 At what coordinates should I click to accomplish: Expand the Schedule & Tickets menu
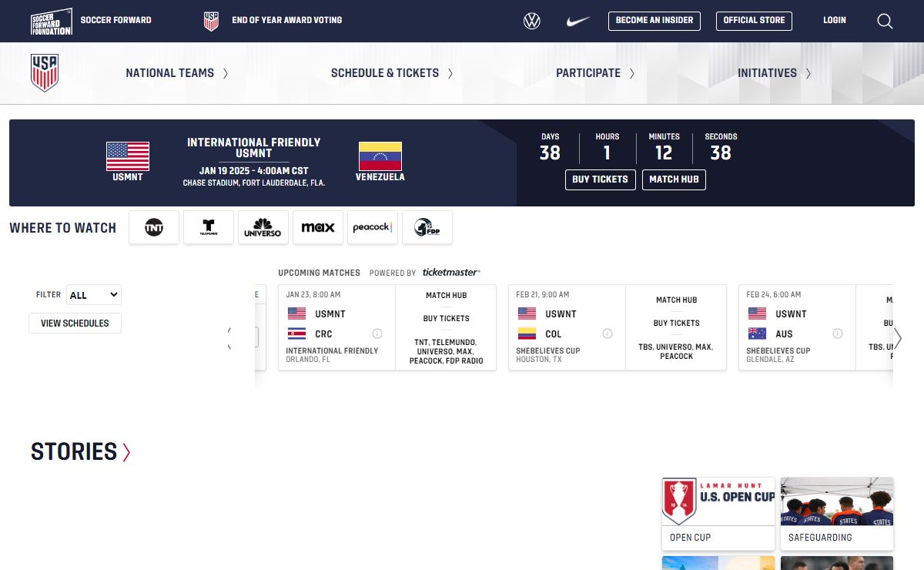tap(392, 73)
